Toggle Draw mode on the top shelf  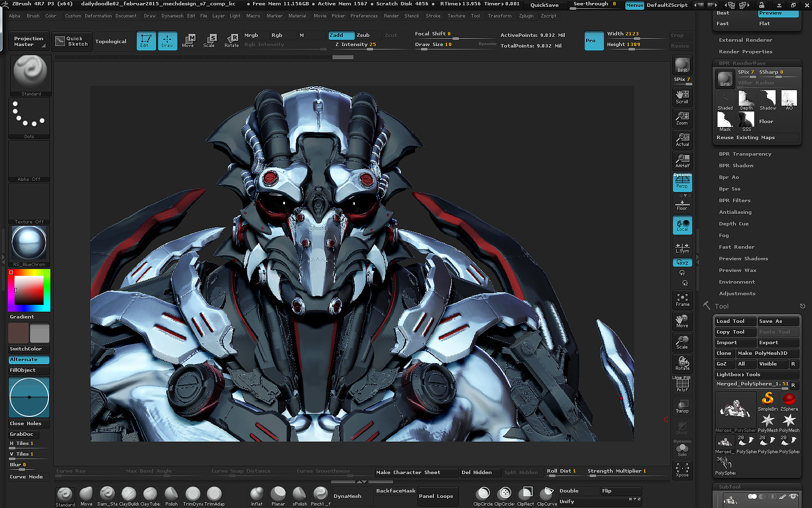[x=167, y=41]
